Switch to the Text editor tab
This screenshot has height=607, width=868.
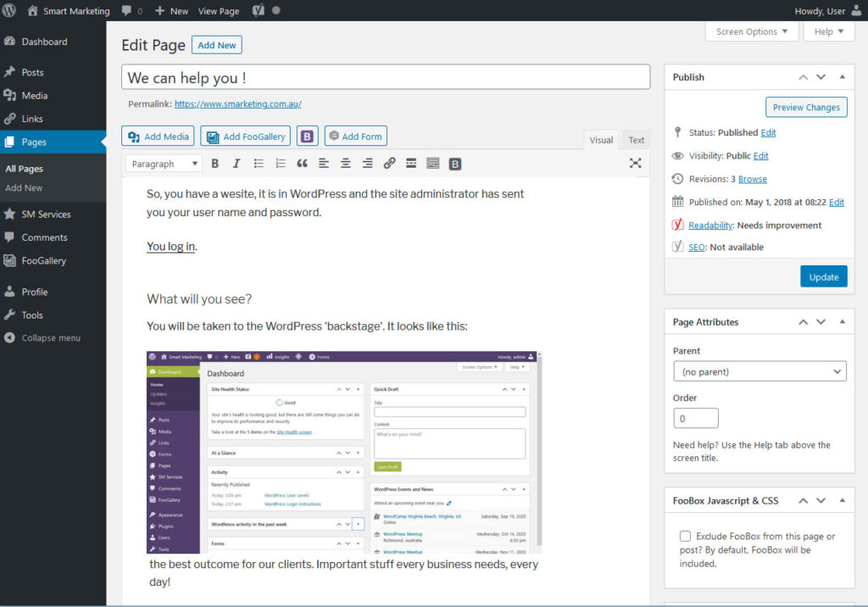click(x=636, y=140)
